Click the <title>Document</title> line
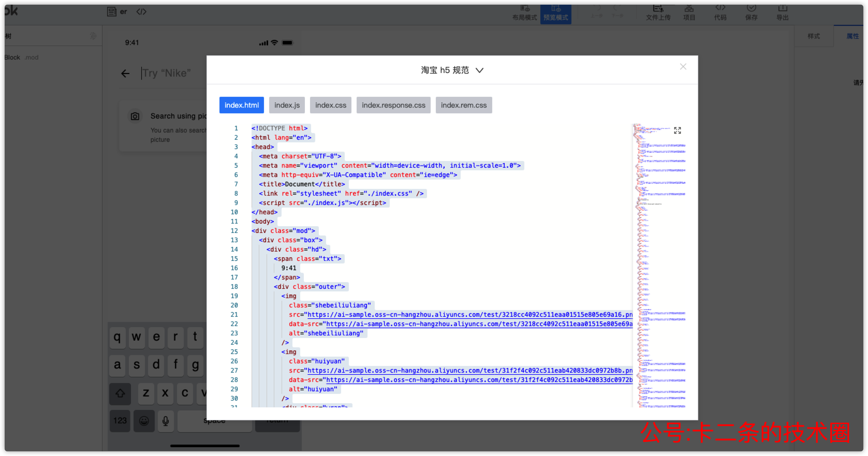Screen dimensions: 868x456 (302, 184)
